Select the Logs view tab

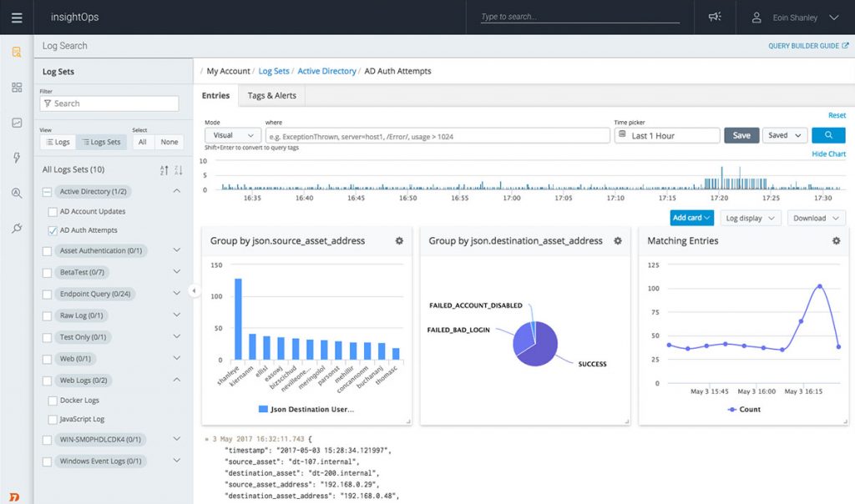click(x=58, y=142)
